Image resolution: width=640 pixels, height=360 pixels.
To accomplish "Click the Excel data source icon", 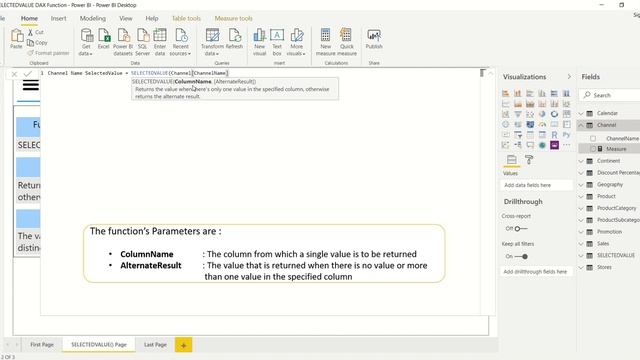I will (x=104, y=36).
